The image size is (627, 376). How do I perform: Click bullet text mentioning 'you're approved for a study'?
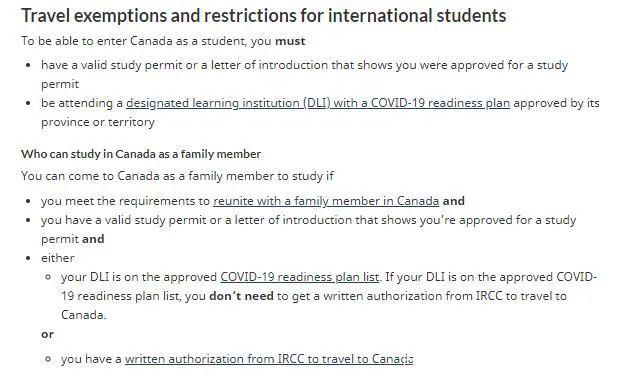coord(308,230)
